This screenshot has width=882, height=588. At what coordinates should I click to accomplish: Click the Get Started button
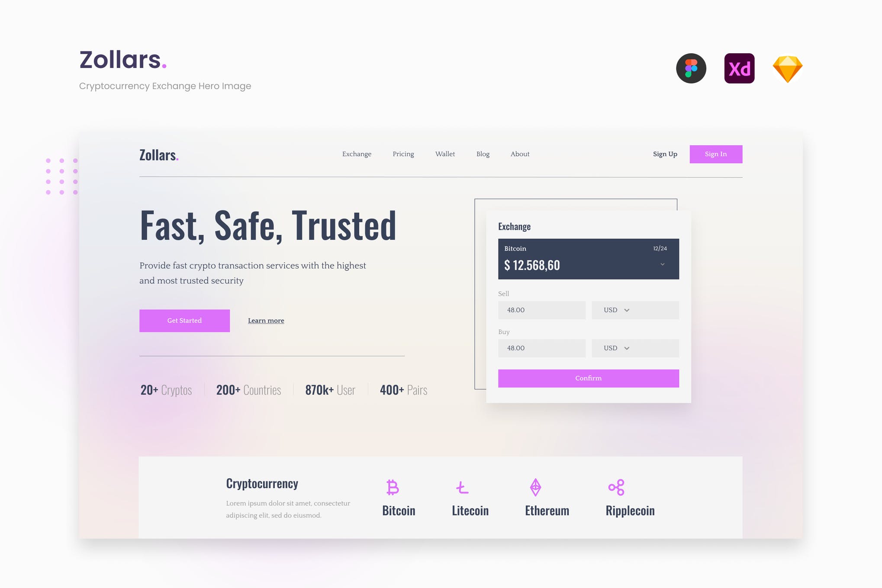[184, 320]
